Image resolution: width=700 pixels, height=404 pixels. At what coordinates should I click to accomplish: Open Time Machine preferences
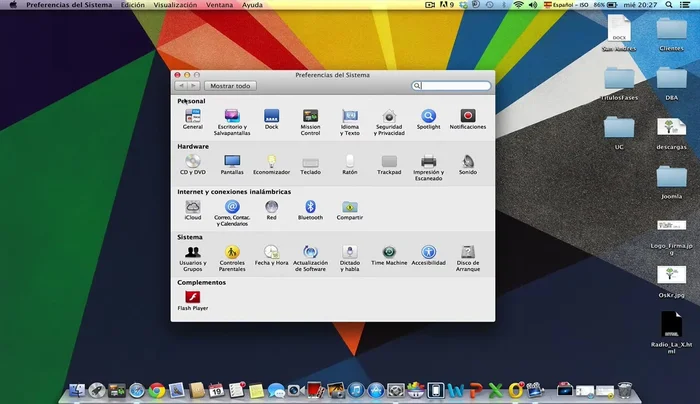[x=389, y=253]
